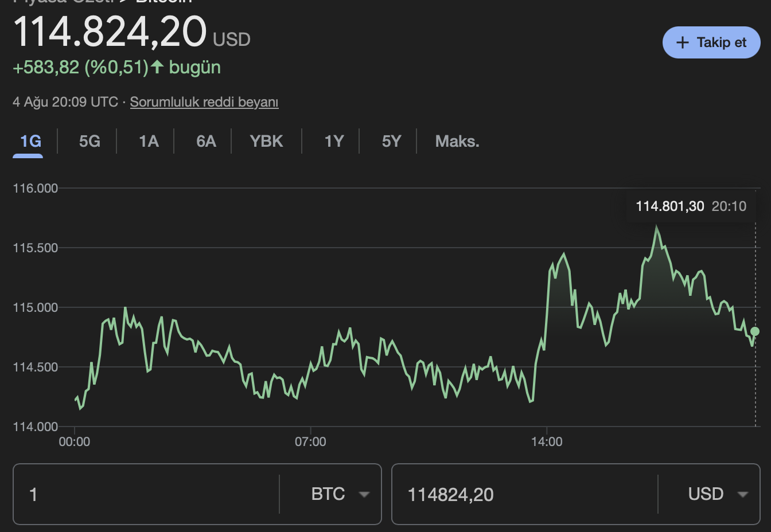Screen dimensions: 771x532
Task: Click the 00:00 x-axis label
Action: [75, 441]
